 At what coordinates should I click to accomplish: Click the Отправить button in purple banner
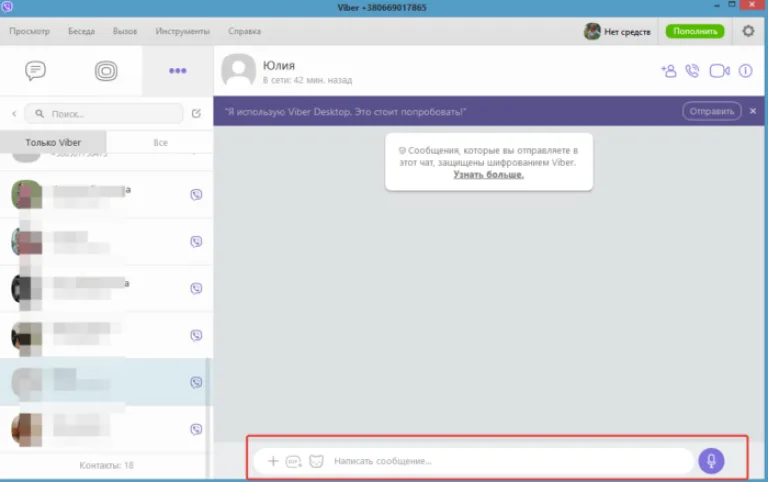click(712, 111)
